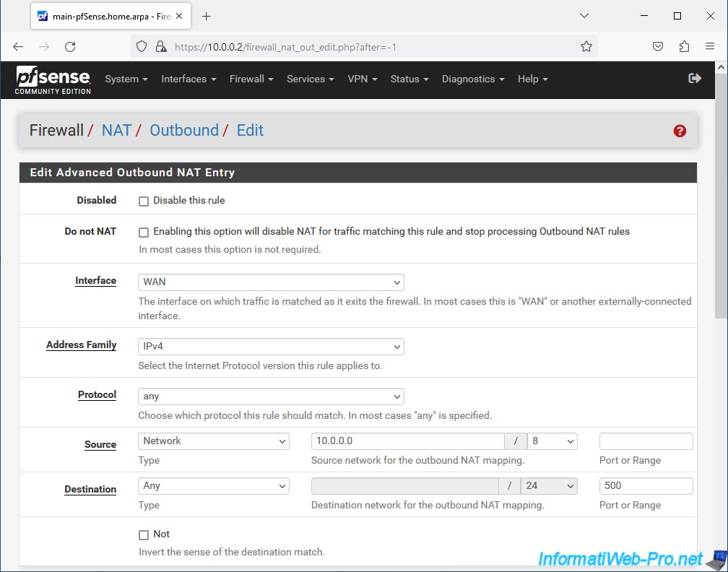Open the red help question mark icon

(x=680, y=131)
